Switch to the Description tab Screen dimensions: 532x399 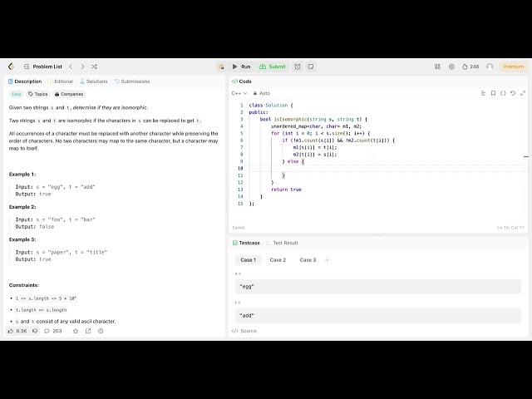pyautogui.click(x=25, y=81)
